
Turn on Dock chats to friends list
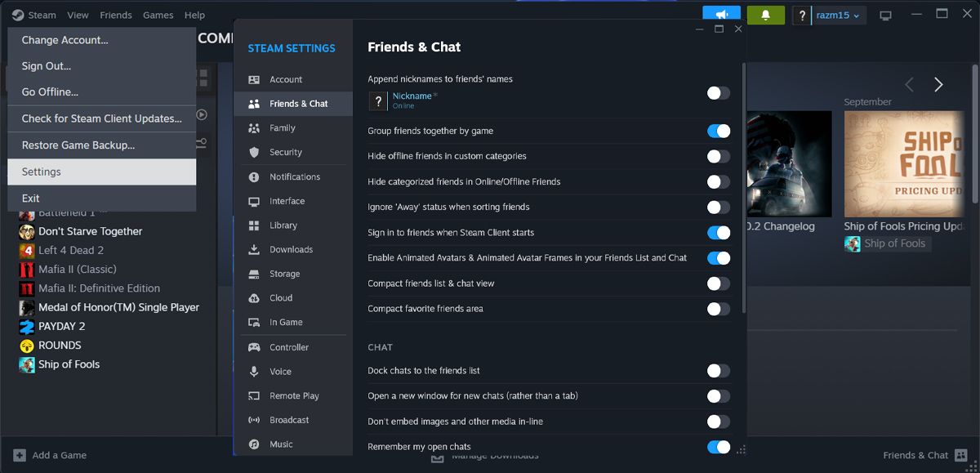click(718, 371)
